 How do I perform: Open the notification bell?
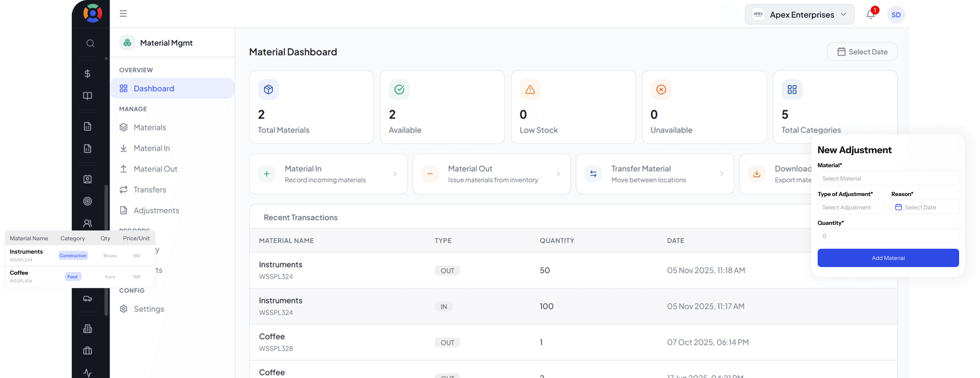[871, 15]
